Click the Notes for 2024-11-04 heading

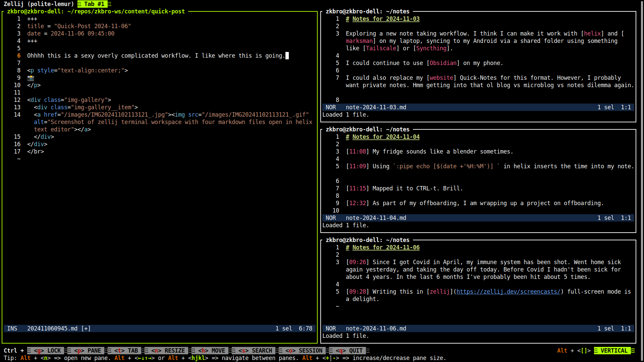pos(386,137)
